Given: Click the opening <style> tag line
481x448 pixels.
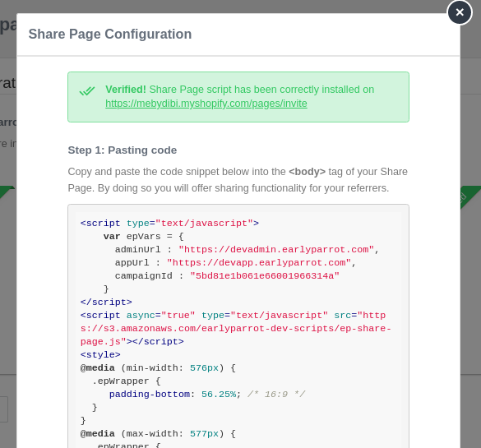Looking at the screenshot, I should pyautogui.click(x=100, y=355).
